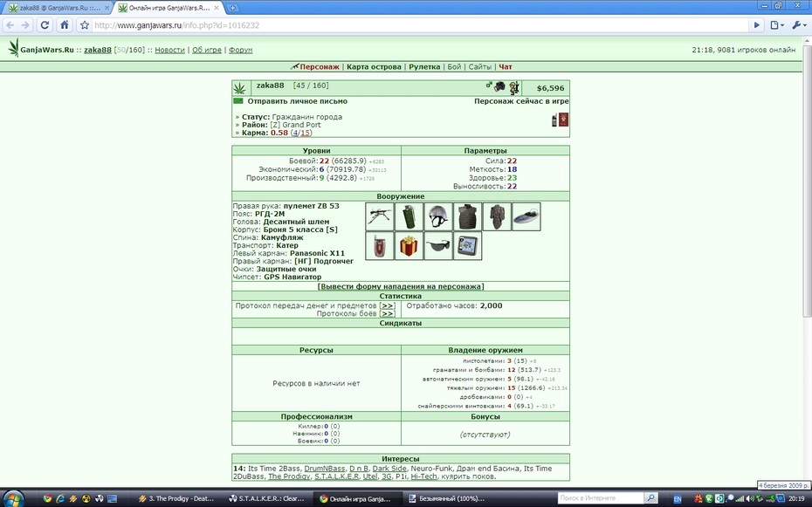Click the Panasonic X11 phone item icon
The image size is (812, 507).
(x=380, y=246)
